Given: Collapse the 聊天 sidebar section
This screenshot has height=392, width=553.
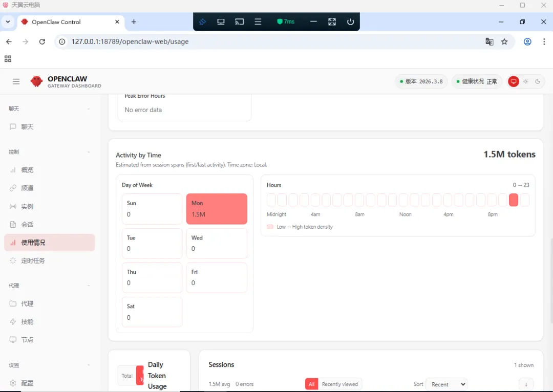Looking at the screenshot, I should coord(89,109).
